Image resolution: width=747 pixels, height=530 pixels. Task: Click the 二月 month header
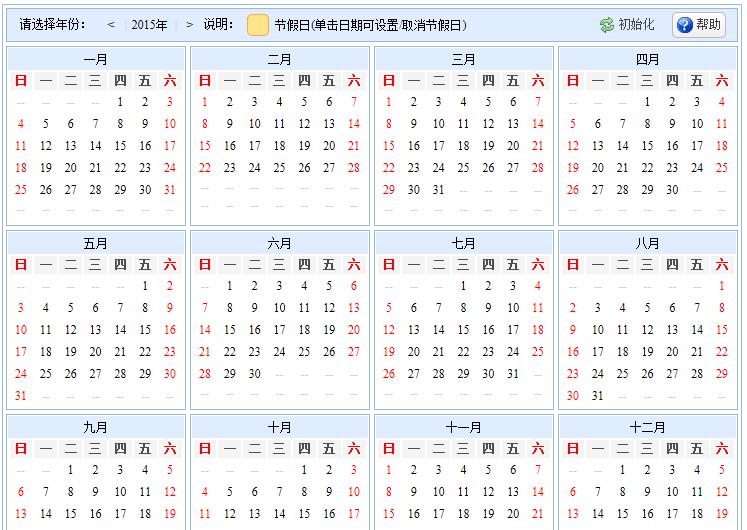(x=280, y=60)
